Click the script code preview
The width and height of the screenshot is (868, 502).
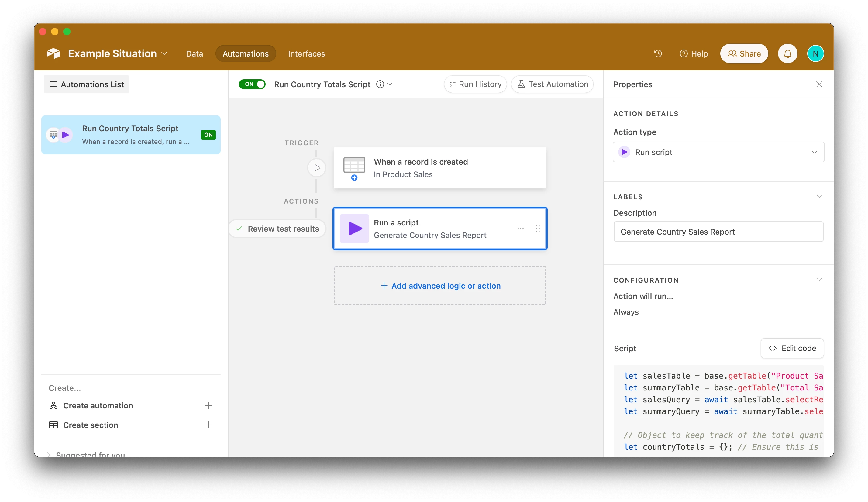(718, 411)
